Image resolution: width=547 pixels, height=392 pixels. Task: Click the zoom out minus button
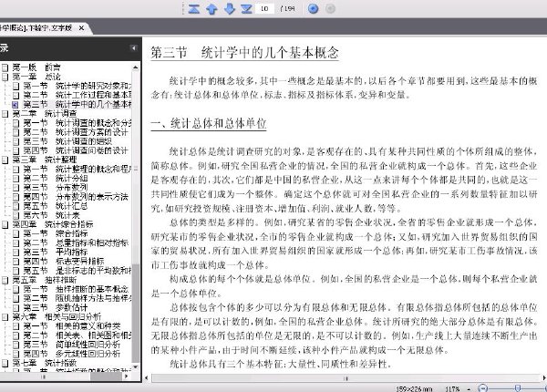[x=482, y=388]
